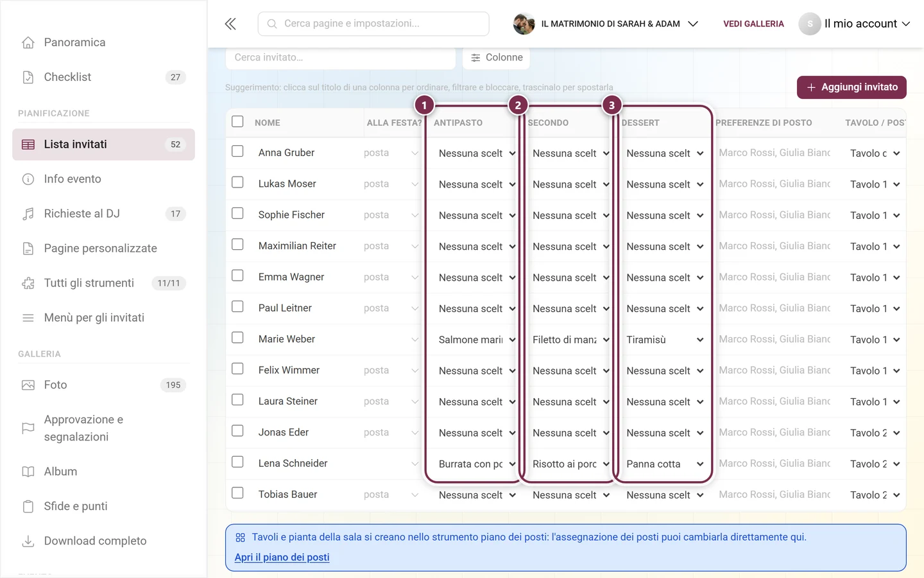
Task: Click Download completo arrow icon
Action: pos(28,541)
